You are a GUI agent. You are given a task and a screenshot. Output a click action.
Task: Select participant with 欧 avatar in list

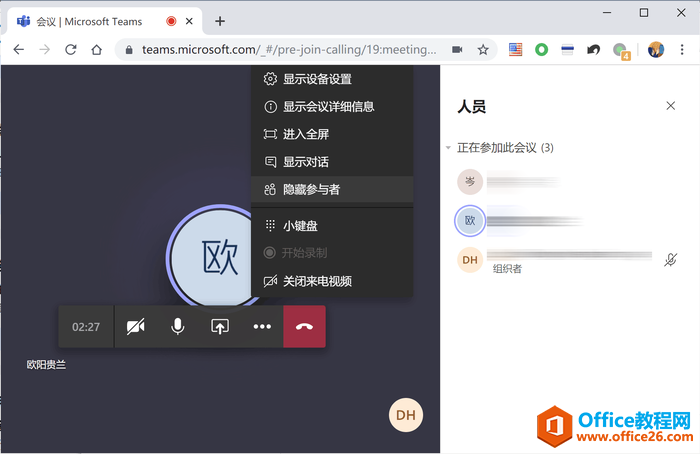coord(470,221)
